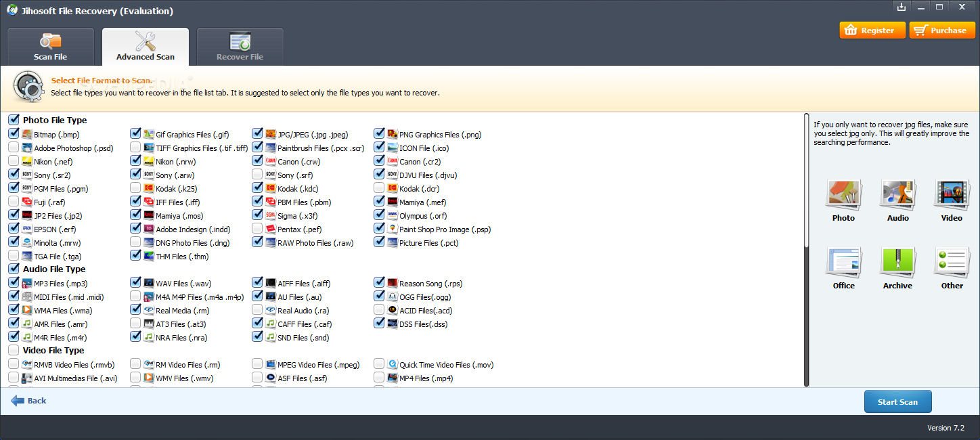Screen dimensions: 980x440
Task: Select the Audio category icon
Action: click(x=897, y=195)
